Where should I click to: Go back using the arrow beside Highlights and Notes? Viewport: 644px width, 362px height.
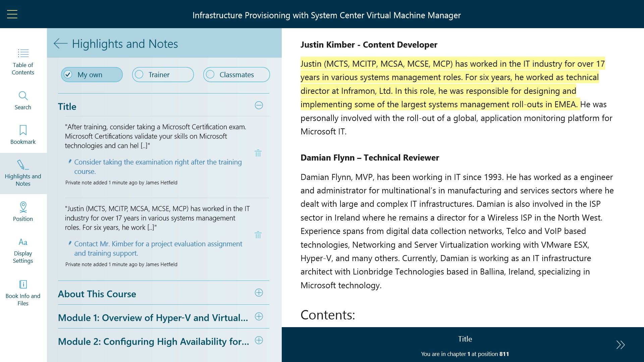[61, 44]
